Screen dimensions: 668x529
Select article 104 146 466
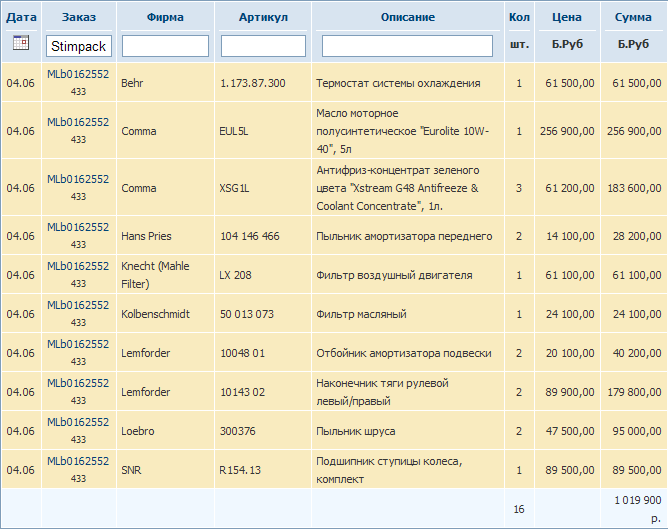point(250,236)
